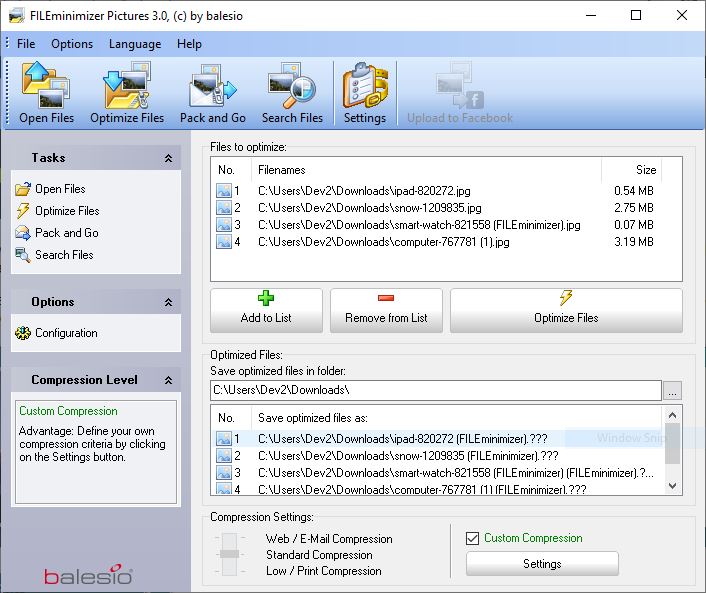Click the Size column header

(632, 170)
